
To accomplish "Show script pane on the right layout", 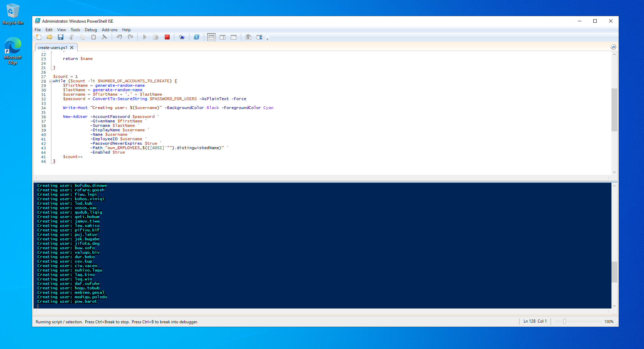I will coord(223,37).
